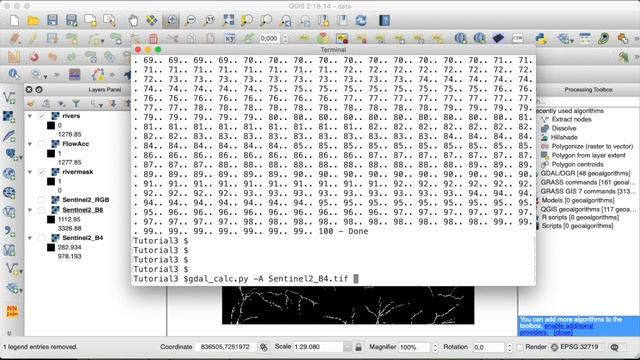
Task: Toggle visibility of Sentinel2_B4 layer
Action: tap(42, 238)
